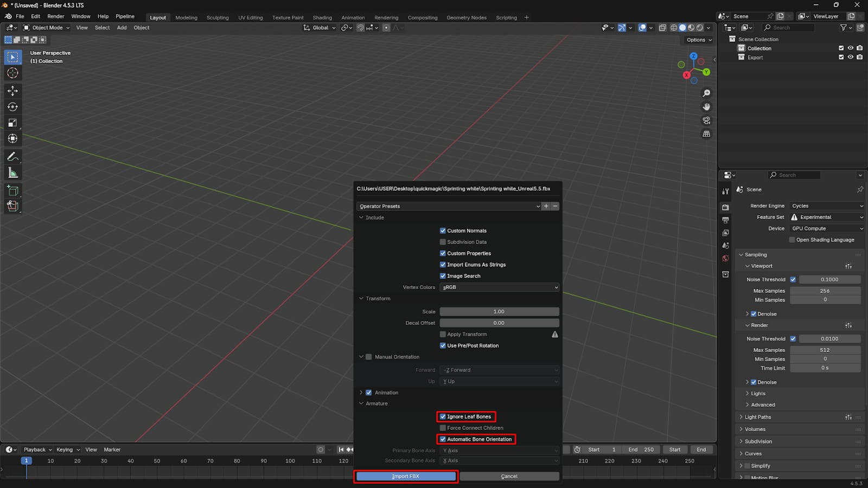Expand the Animation section
This screenshot has width=868, height=488.
click(361, 393)
